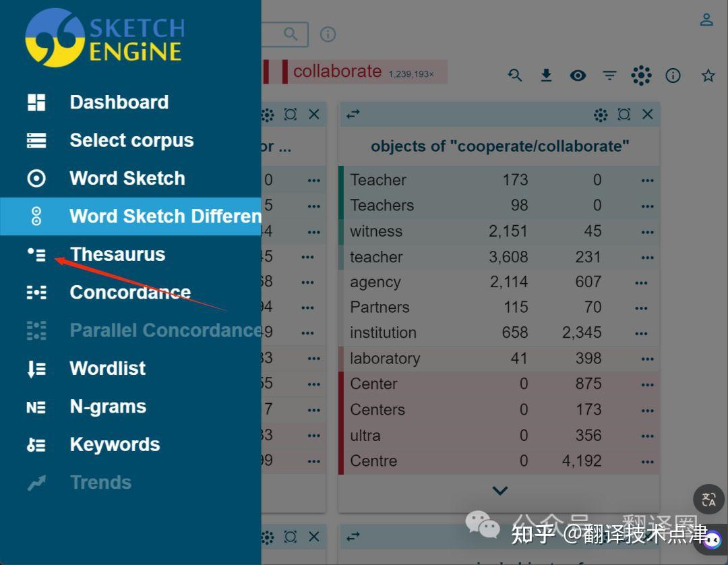View details with the info icon
Screen dimensions: 728x565
(x=673, y=76)
